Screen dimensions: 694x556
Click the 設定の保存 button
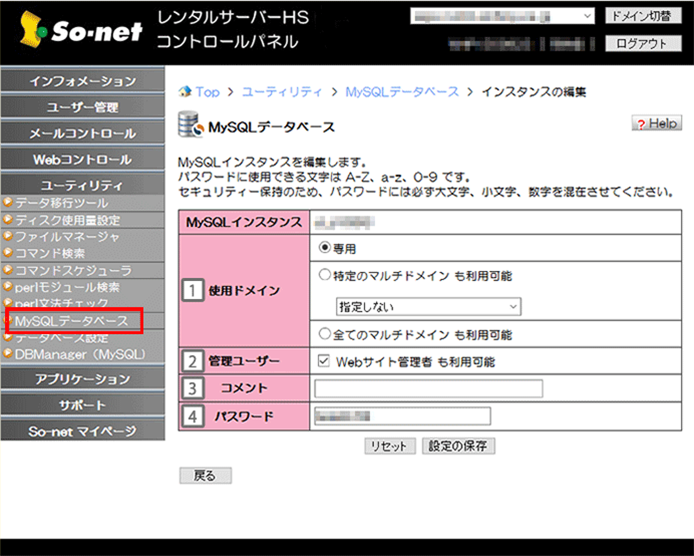pos(458,446)
